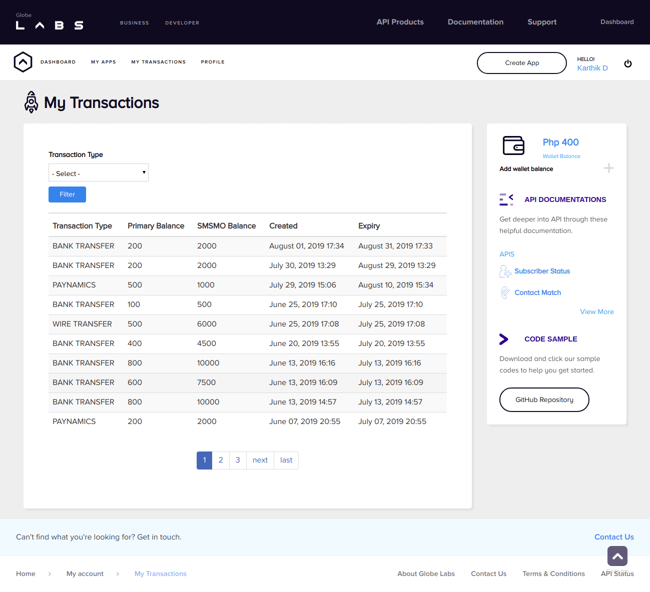Click the June 20, 2019 13:55 created date
Viewport: 650px width, 592px height.
click(x=304, y=343)
